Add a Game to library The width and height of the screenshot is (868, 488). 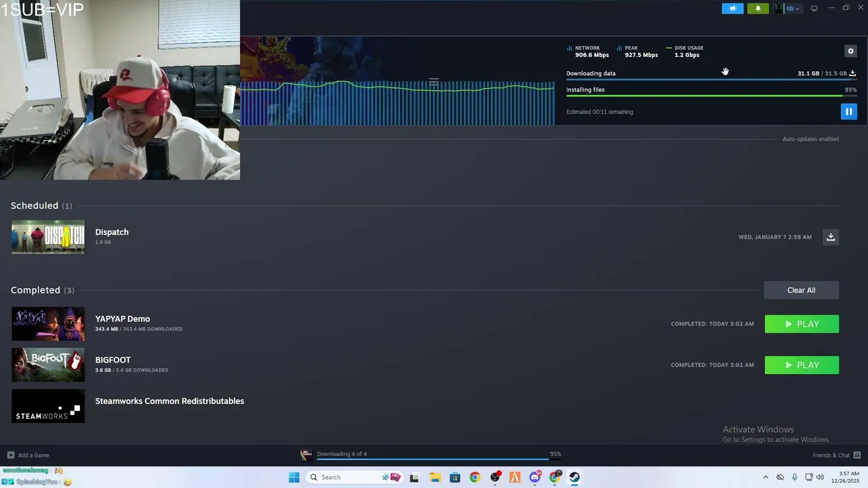pos(28,455)
